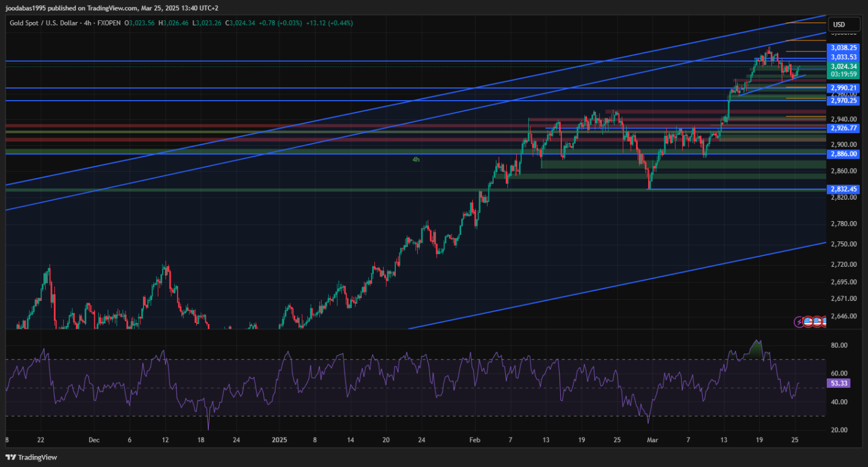Screen dimensions: 868x467
Task: Select the 2,832.45 price level label
Action: pyautogui.click(x=843, y=189)
